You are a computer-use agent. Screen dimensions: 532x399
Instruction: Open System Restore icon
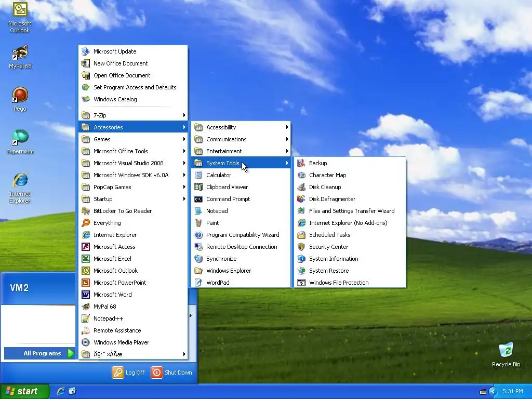(x=301, y=271)
